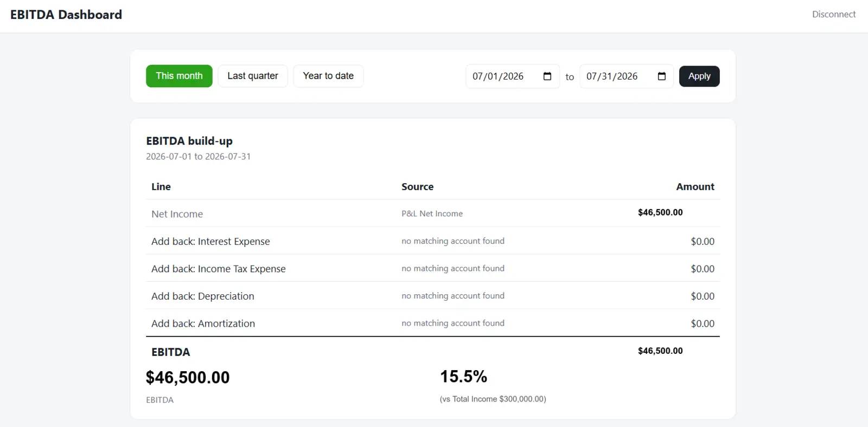The width and height of the screenshot is (868, 427).
Task: Click the EBITDA Dashboard title
Action: click(66, 15)
